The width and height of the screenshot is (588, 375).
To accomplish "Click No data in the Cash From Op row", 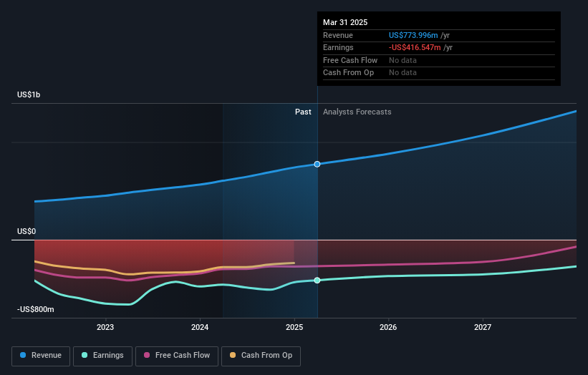I will [x=403, y=73].
